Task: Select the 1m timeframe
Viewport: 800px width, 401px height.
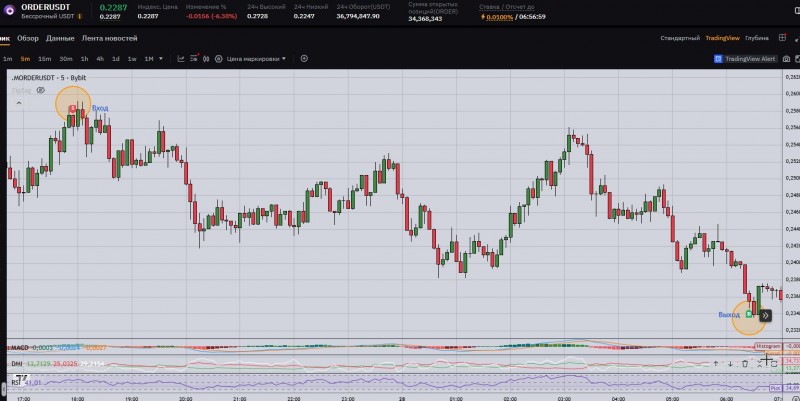Action: point(8,59)
